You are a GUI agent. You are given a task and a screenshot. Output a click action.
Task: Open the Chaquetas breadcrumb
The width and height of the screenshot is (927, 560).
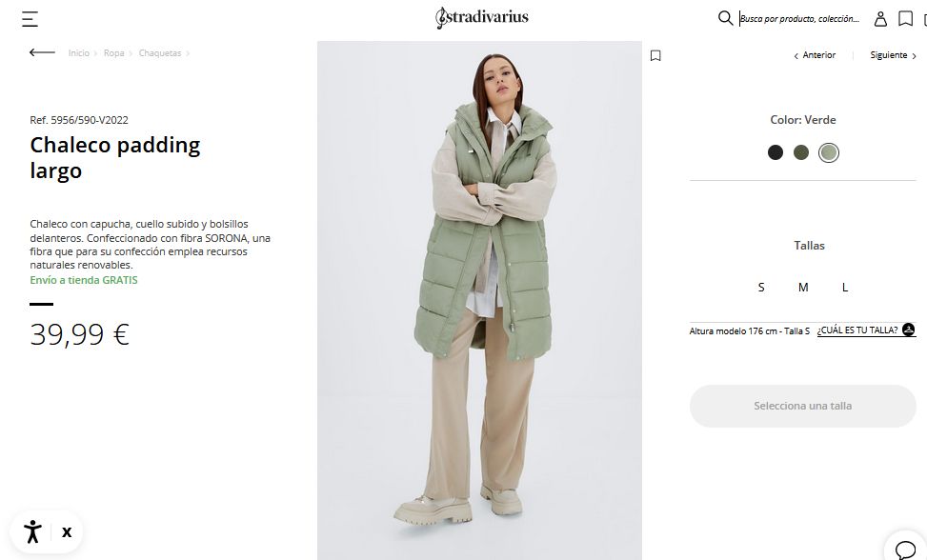(160, 53)
